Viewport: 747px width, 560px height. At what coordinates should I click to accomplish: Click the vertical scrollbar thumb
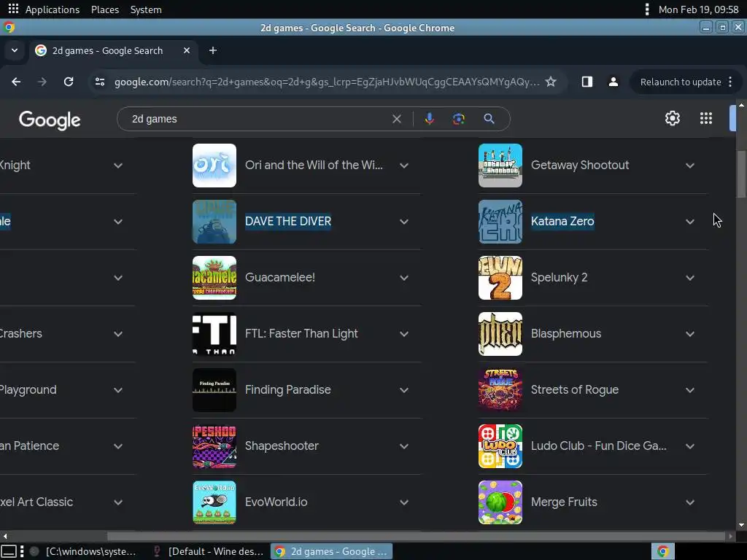[x=741, y=174]
